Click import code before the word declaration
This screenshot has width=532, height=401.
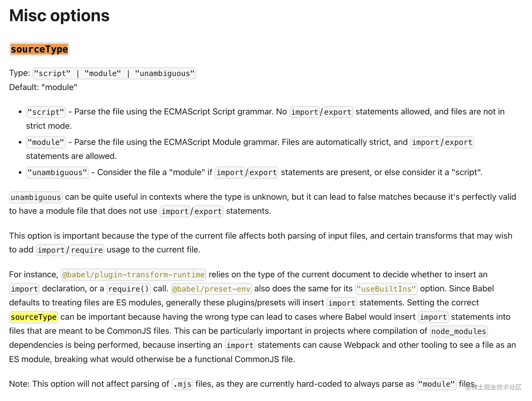pos(24,289)
